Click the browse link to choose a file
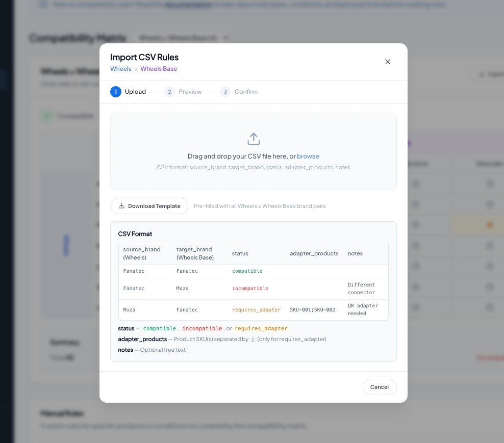This screenshot has height=443, width=504. click(308, 156)
